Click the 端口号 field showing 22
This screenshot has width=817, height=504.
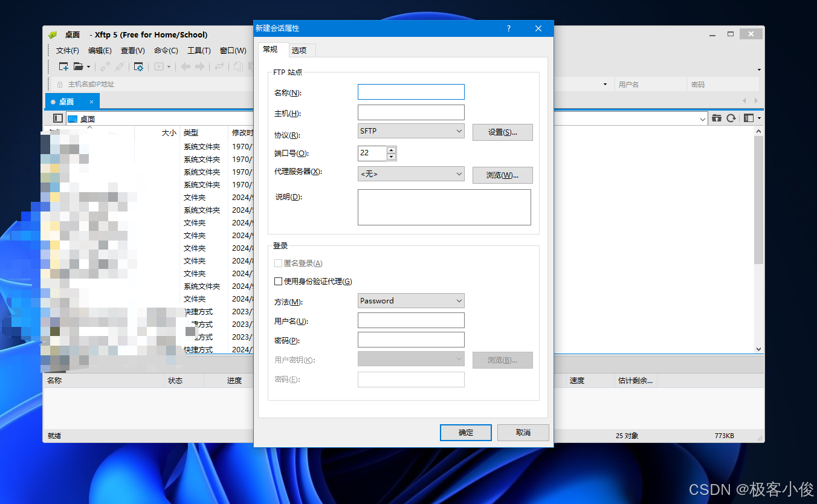(x=372, y=153)
